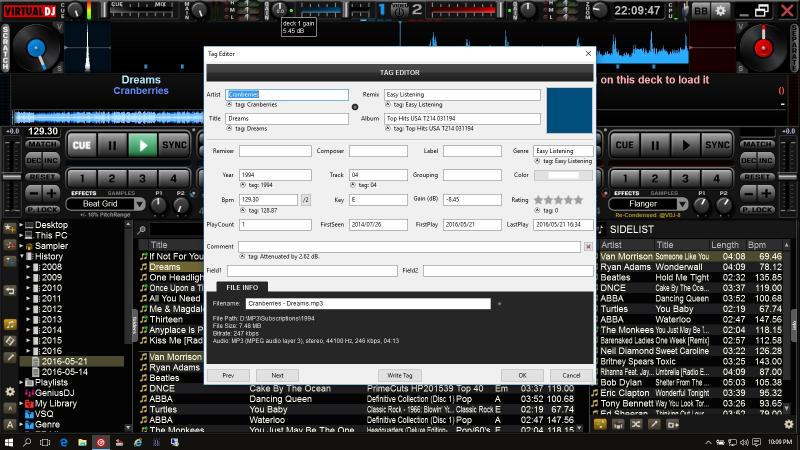
Task: Expand the My Library node
Action: pos(22,403)
